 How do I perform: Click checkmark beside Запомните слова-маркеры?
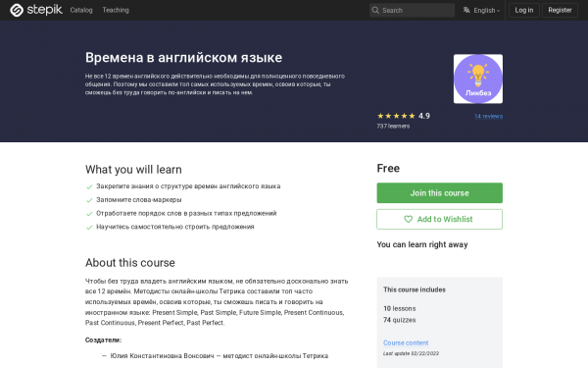[89, 200]
